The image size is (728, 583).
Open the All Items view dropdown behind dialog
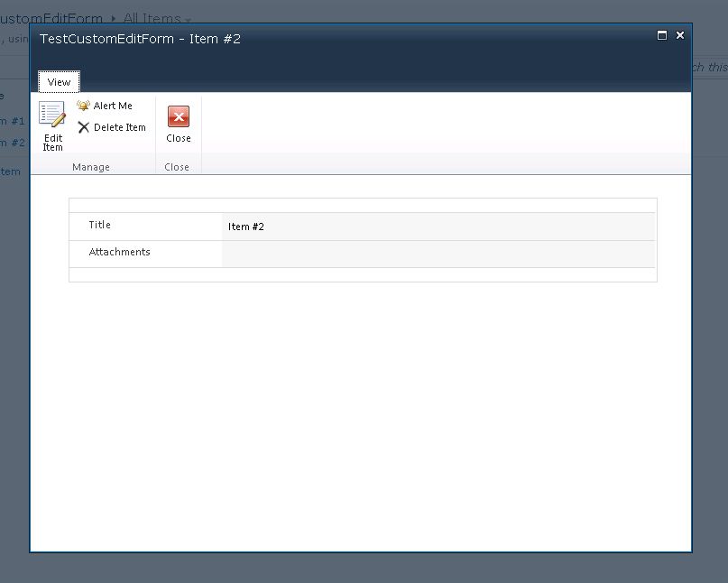pyautogui.click(x=188, y=19)
